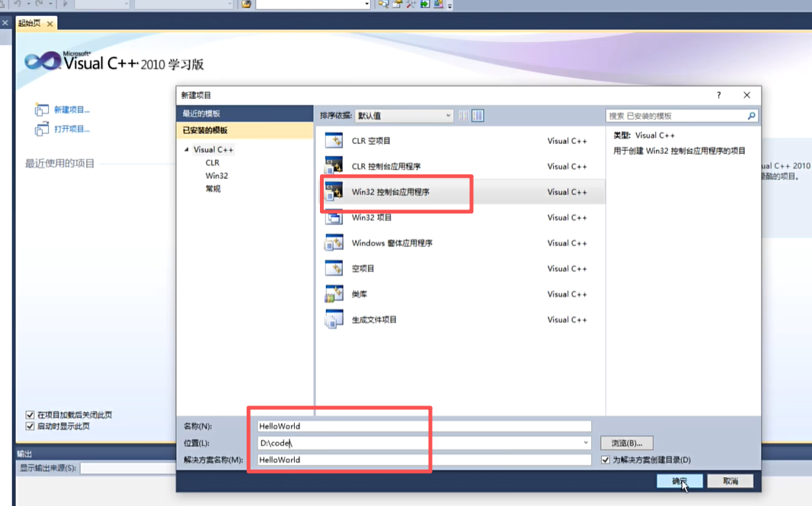The image size is (812, 506).
Task: Click the magnifier icon in the template search box
Action: pyautogui.click(x=751, y=116)
